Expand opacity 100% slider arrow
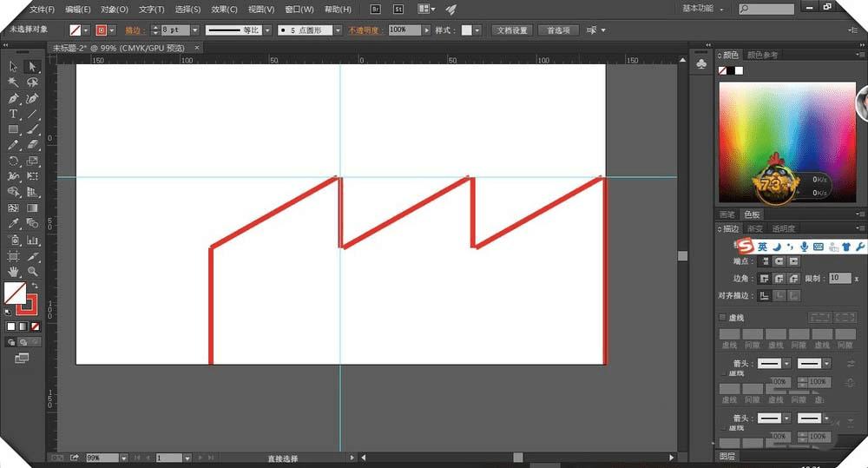Viewport: 868px width, 468px height. [x=425, y=30]
